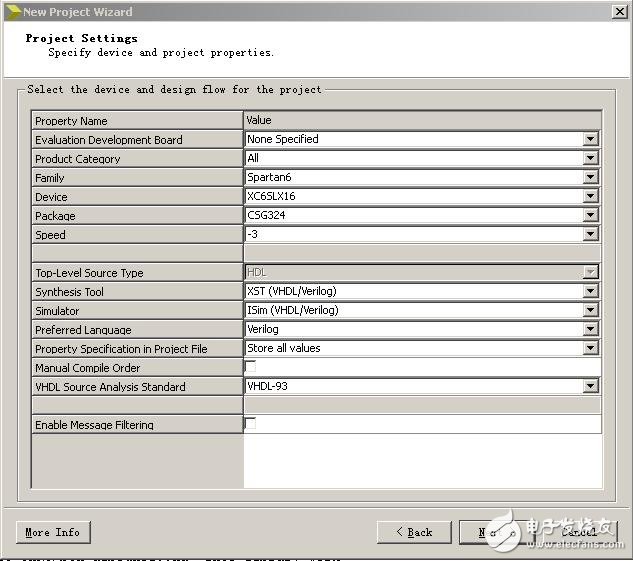This screenshot has width=633, height=561.
Task: Toggle the Enable Message Filtering checkbox
Action: (250, 424)
